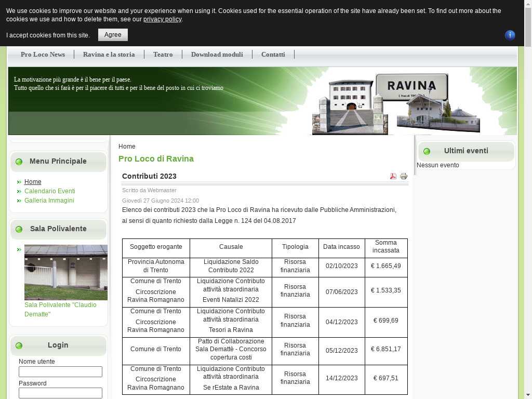Click green bullet icon beside Login heading

(x=19, y=345)
